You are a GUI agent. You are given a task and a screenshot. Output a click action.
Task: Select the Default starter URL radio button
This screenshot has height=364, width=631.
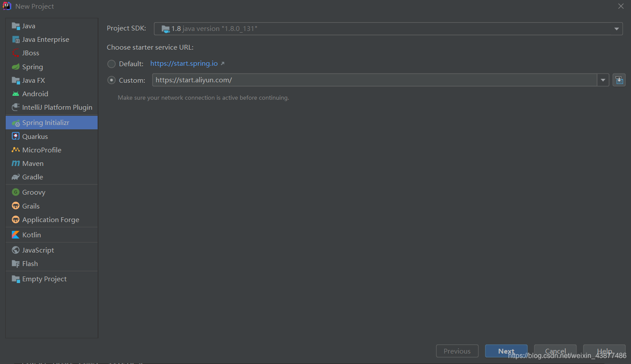click(x=112, y=64)
